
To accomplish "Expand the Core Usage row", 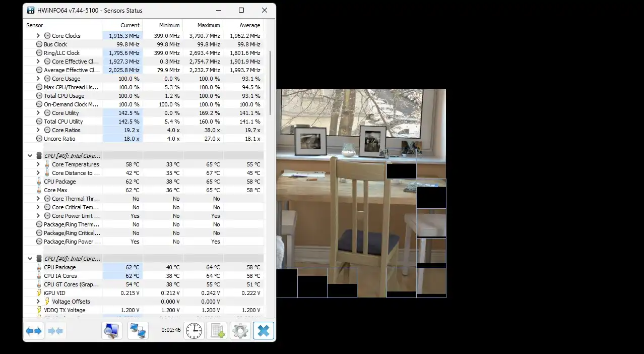I will (x=38, y=79).
